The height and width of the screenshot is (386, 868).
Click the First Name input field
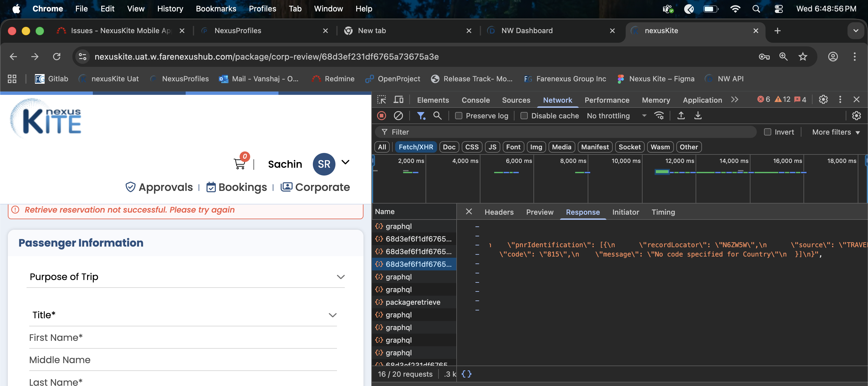183,338
